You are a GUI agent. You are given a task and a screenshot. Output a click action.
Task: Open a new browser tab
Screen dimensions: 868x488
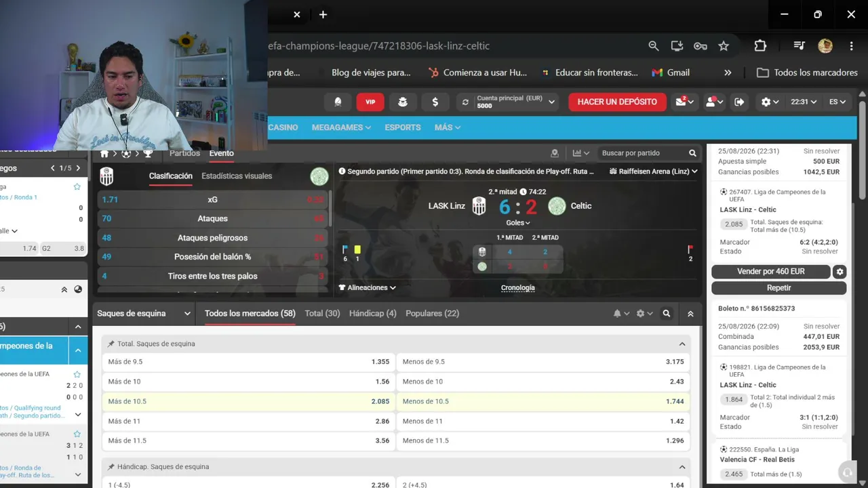[x=323, y=14]
